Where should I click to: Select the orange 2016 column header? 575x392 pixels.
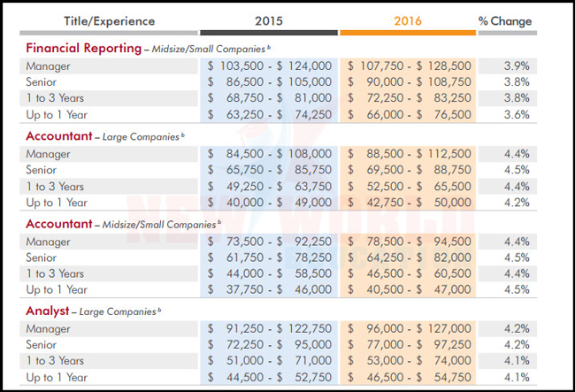click(408, 21)
